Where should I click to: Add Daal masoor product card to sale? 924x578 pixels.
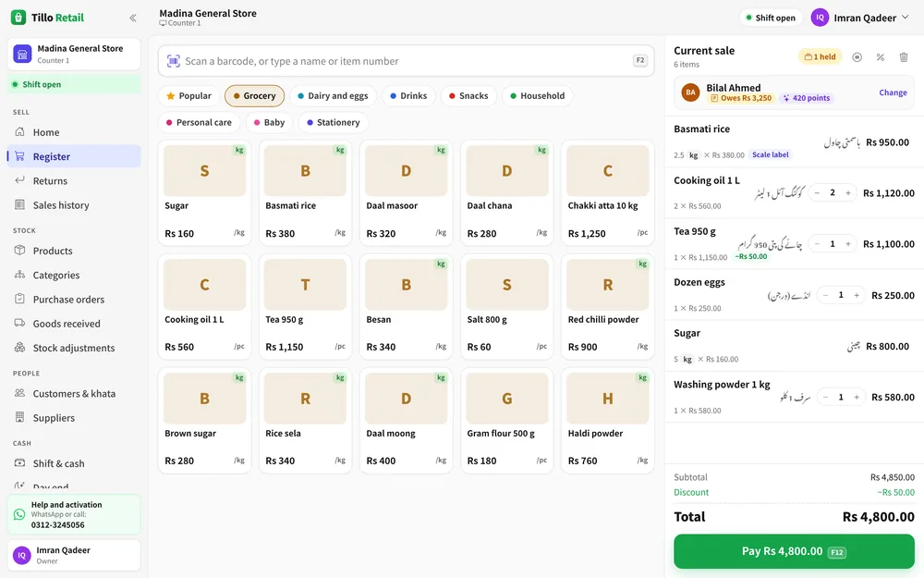[406, 193]
